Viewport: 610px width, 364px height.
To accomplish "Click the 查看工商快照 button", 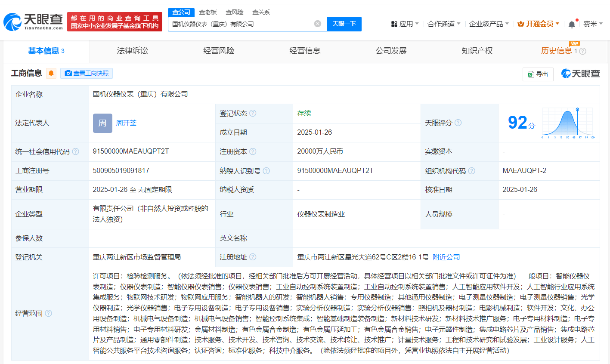I will coord(87,73).
